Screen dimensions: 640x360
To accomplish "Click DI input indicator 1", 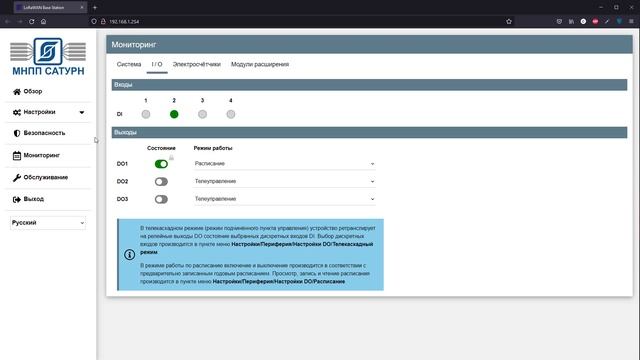I will (146, 114).
